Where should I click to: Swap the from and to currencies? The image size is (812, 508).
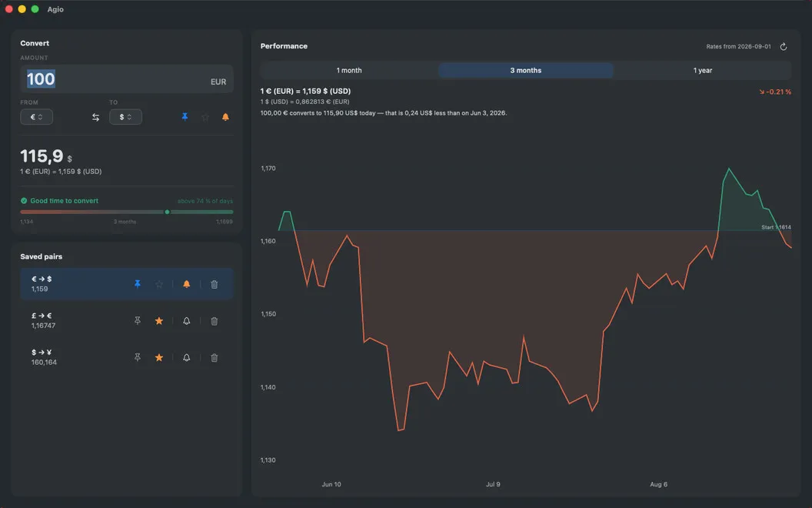[x=96, y=117]
